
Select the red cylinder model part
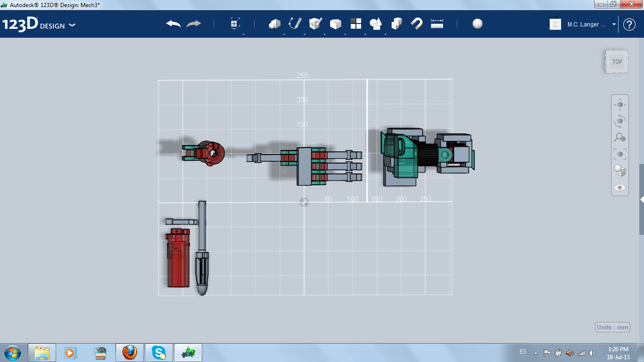pyautogui.click(x=178, y=257)
